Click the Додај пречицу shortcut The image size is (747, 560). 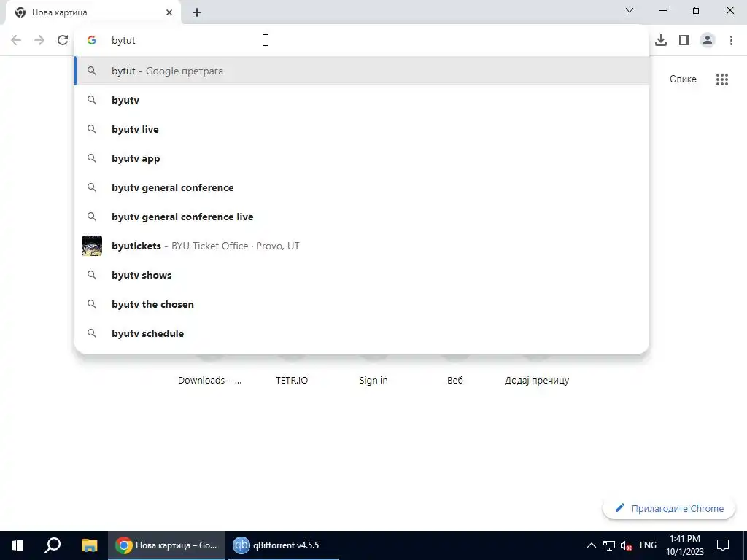537,380
